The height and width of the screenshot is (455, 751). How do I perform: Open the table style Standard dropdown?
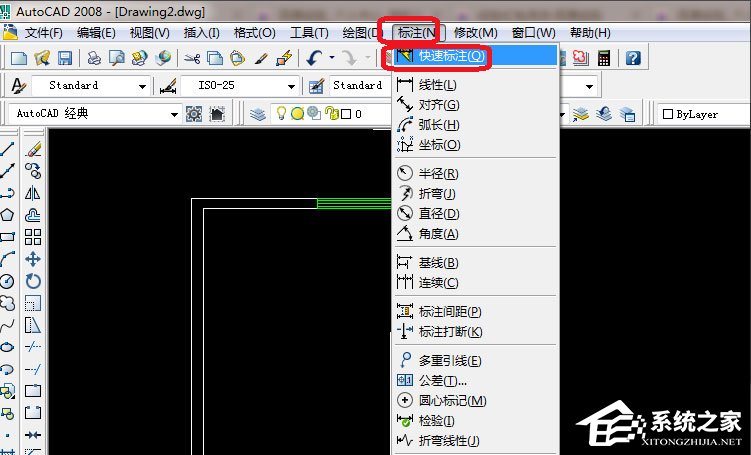590,87
